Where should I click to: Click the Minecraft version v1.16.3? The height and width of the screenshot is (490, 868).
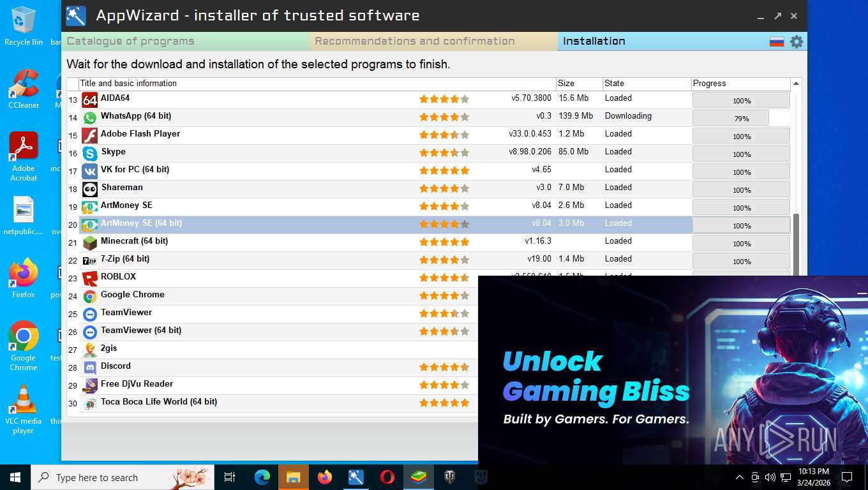(x=538, y=241)
